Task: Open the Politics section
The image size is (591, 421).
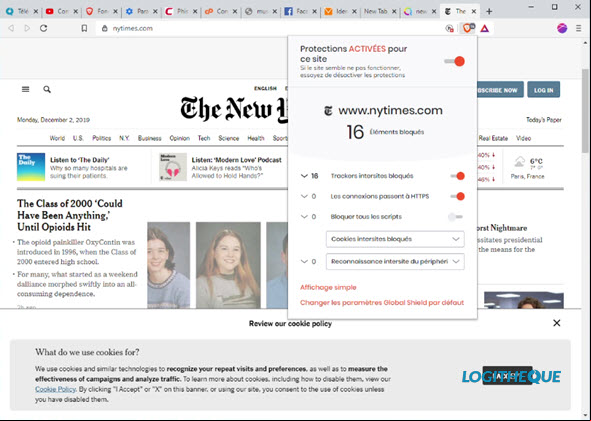Action: 102,138
